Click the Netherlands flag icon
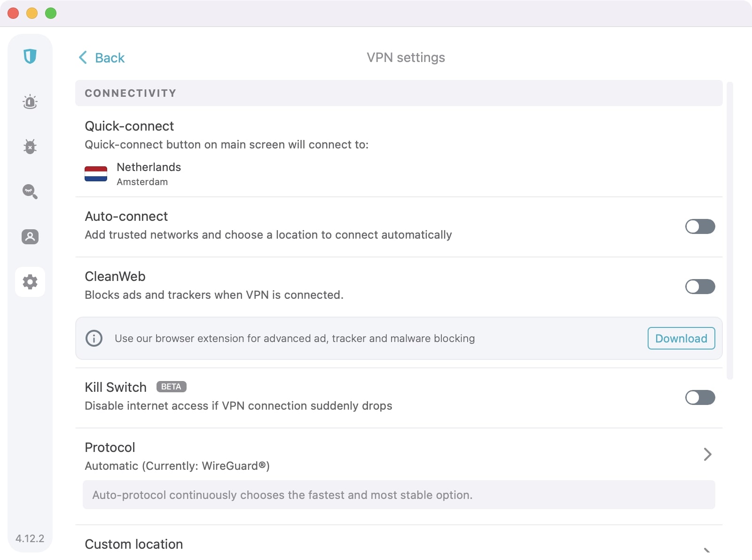The height and width of the screenshot is (560, 752). [96, 174]
